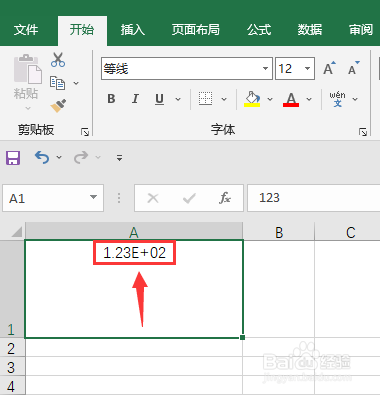Viewport: 380px width, 395px height.
Task: Select row 2 header
Action: (x=12, y=347)
